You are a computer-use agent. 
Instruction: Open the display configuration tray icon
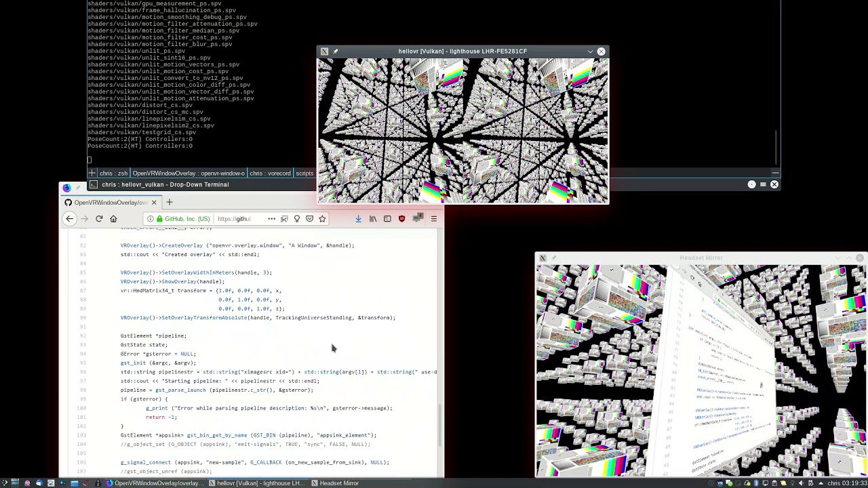765,483
